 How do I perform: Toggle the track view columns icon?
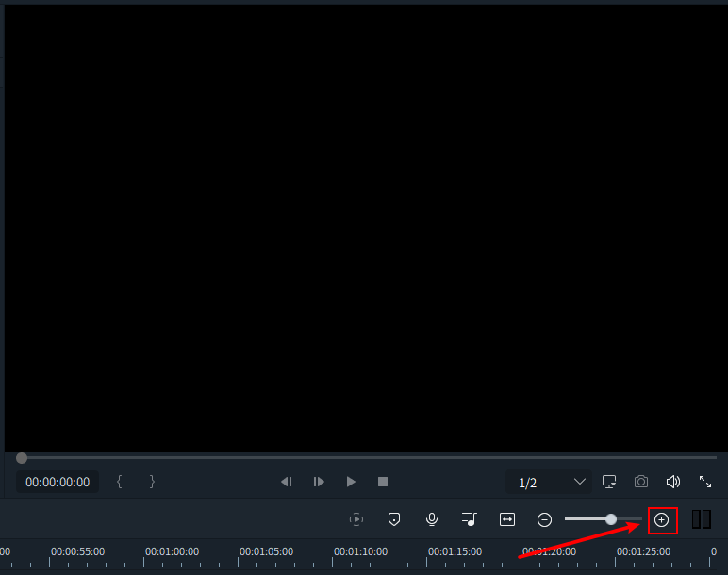coord(702,519)
